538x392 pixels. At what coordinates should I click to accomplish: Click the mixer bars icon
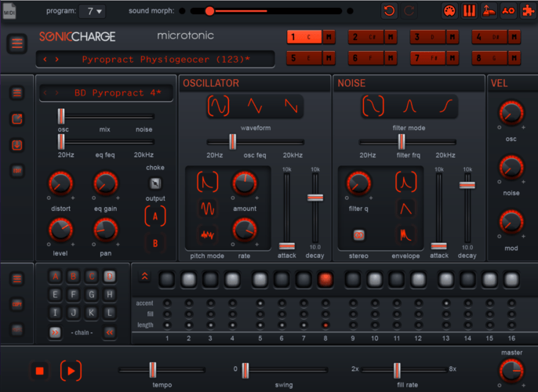pos(469,11)
